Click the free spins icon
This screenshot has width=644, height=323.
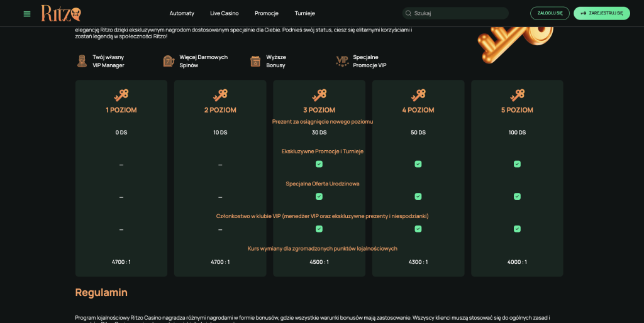pyautogui.click(x=169, y=61)
